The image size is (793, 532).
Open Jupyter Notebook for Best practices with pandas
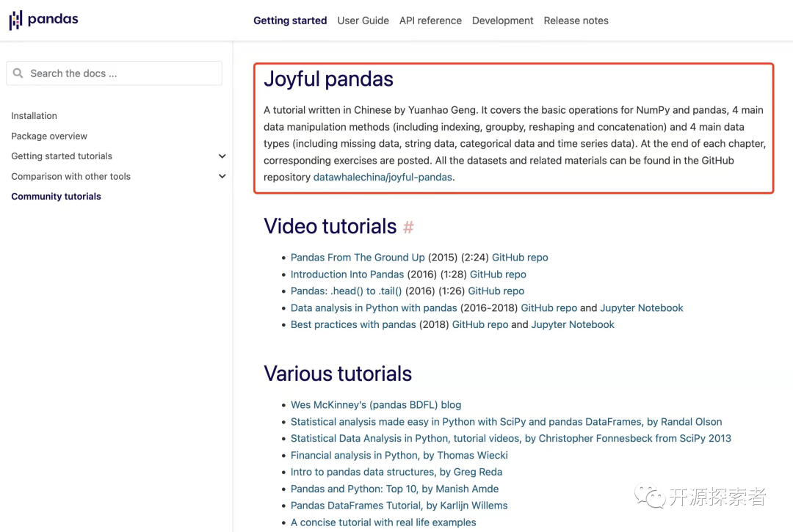(573, 325)
